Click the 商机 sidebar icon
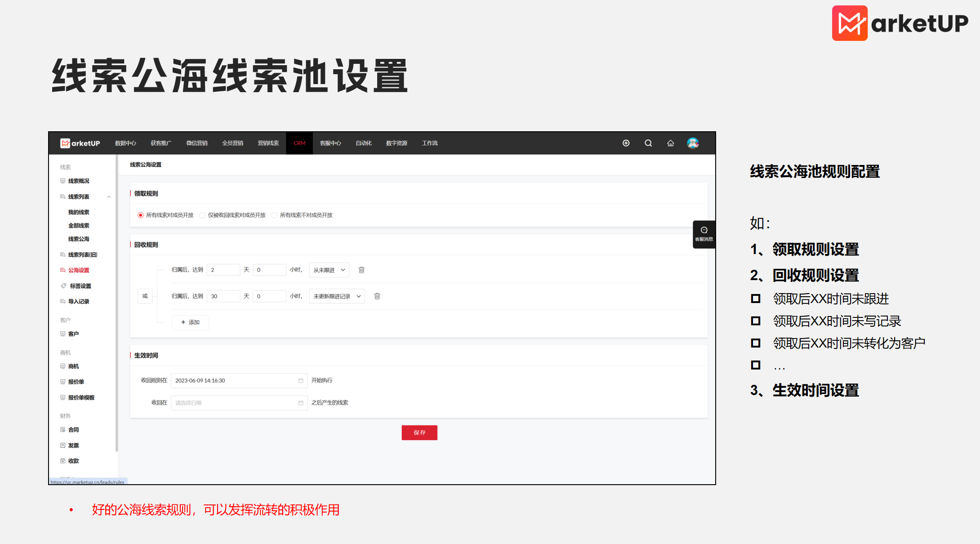The width and height of the screenshot is (980, 544). click(x=63, y=366)
